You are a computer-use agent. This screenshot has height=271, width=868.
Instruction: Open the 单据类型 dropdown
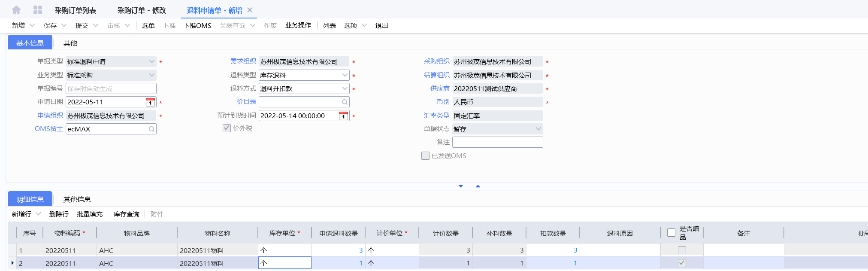point(151,62)
